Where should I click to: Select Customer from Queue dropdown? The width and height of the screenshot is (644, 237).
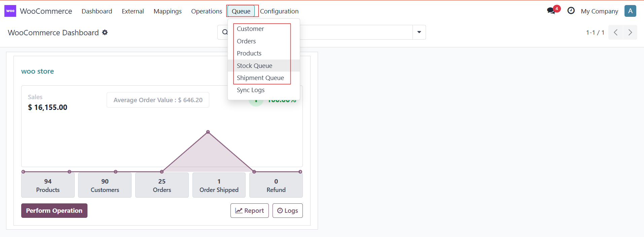point(264,29)
